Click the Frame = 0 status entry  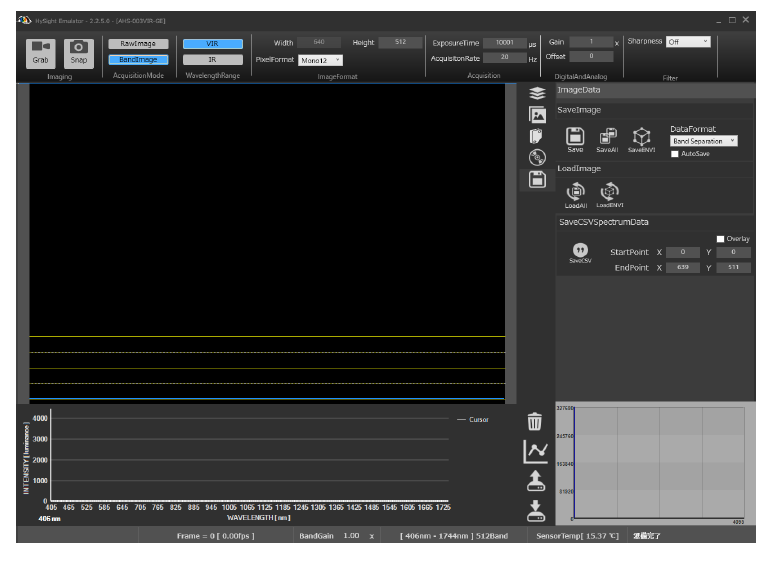click(x=216, y=536)
